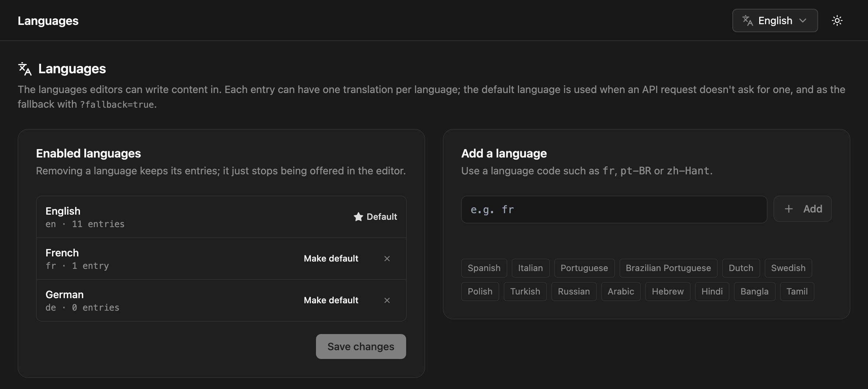Select the Portuguese suggestion chip
This screenshot has height=389, width=868.
[x=584, y=268]
